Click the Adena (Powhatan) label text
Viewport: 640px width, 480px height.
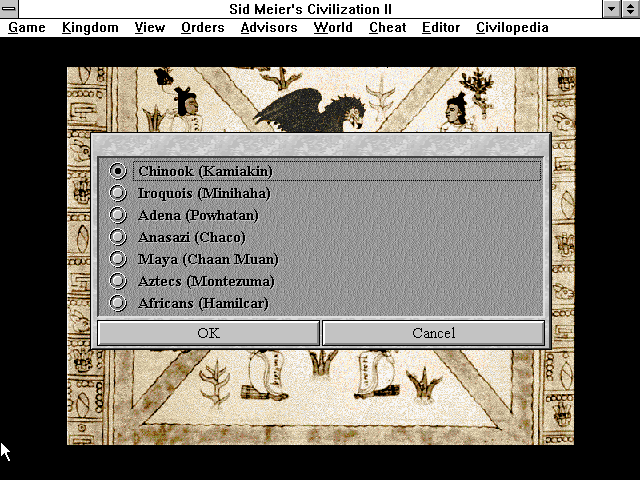198,215
